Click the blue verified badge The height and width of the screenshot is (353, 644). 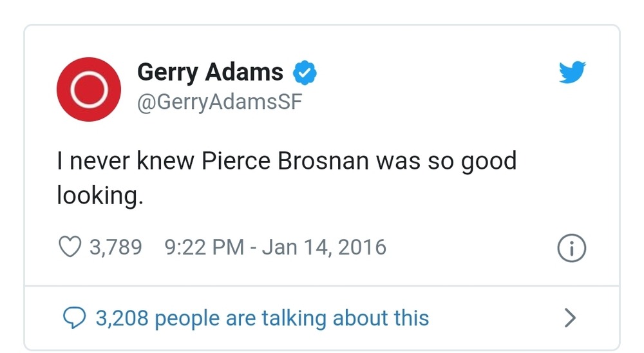(x=305, y=73)
